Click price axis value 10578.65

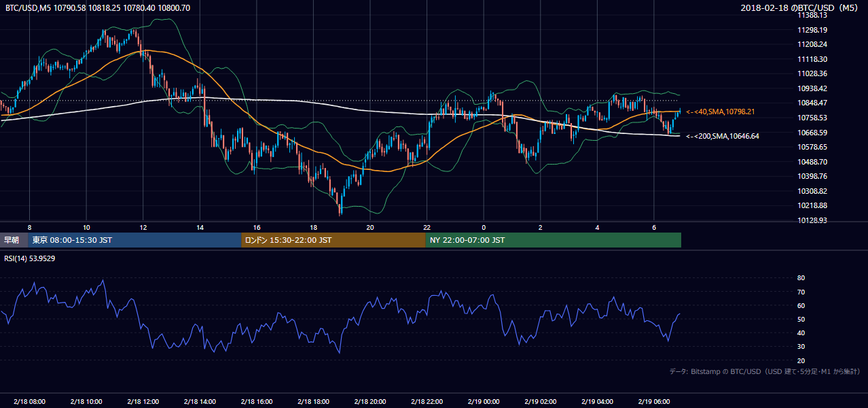pos(812,147)
